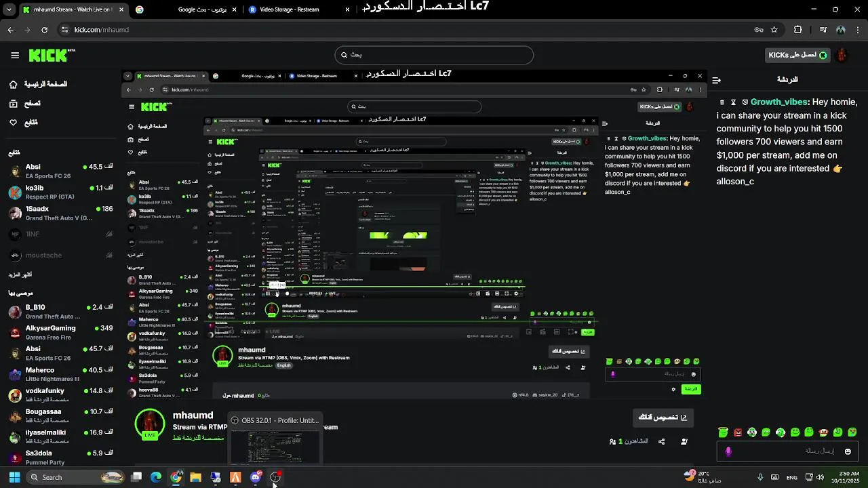Open the Kick hamburger menu

point(15,55)
